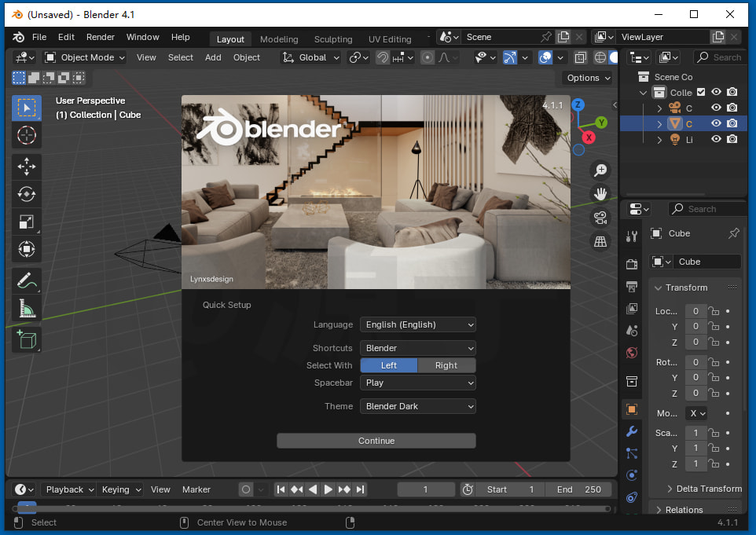The width and height of the screenshot is (756, 535).
Task: Open the Theme dropdown
Action: [x=418, y=406]
